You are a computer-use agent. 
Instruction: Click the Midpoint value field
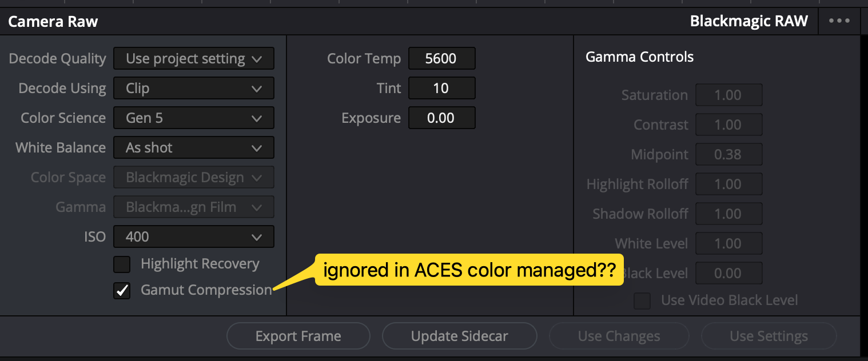pyautogui.click(x=728, y=155)
